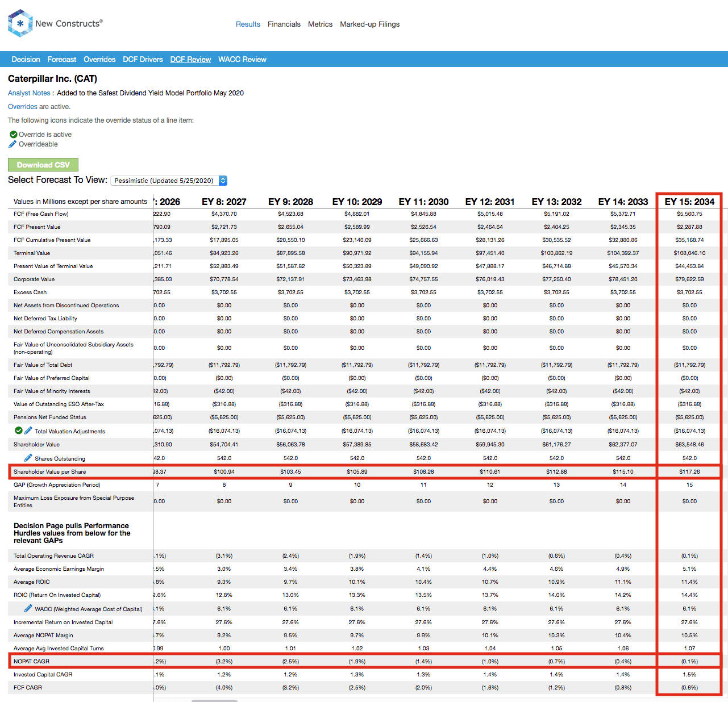Click the EY 14: 2033 column header
This screenshot has width=728, height=702.
623,202
